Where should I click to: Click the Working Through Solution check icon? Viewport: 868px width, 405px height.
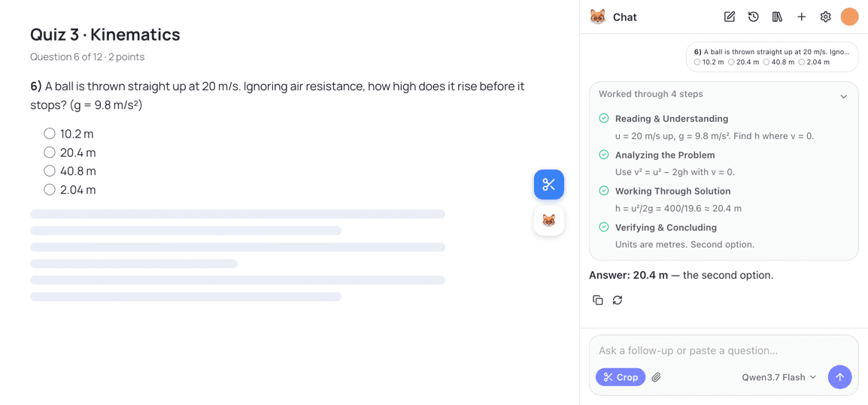[x=604, y=191]
